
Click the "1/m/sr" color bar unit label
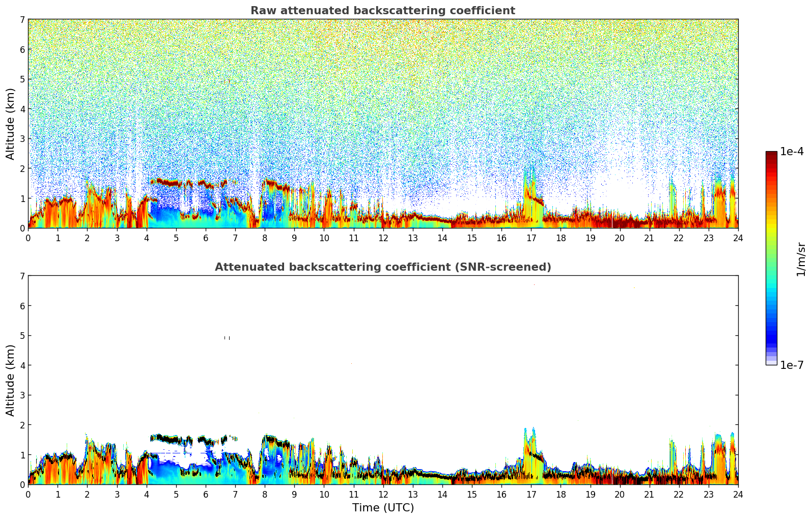[x=801, y=259]
